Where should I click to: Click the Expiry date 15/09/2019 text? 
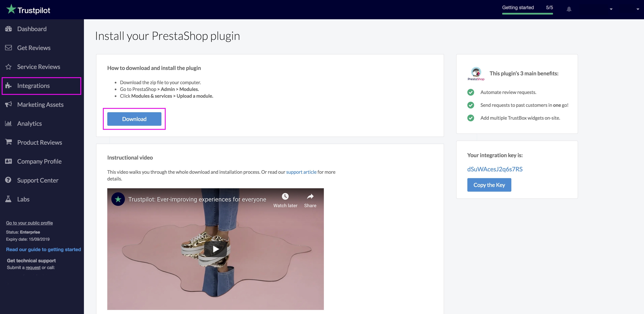coord(28,239)
